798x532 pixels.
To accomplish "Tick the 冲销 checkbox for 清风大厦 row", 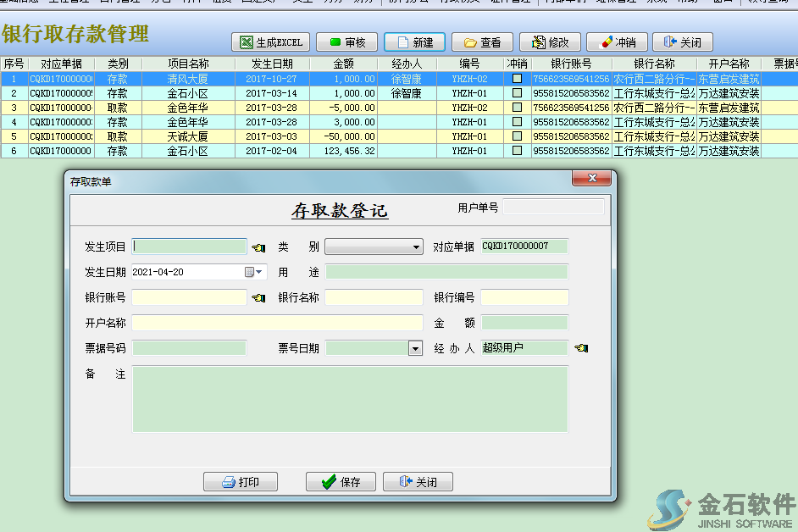I will click(517, 79).
